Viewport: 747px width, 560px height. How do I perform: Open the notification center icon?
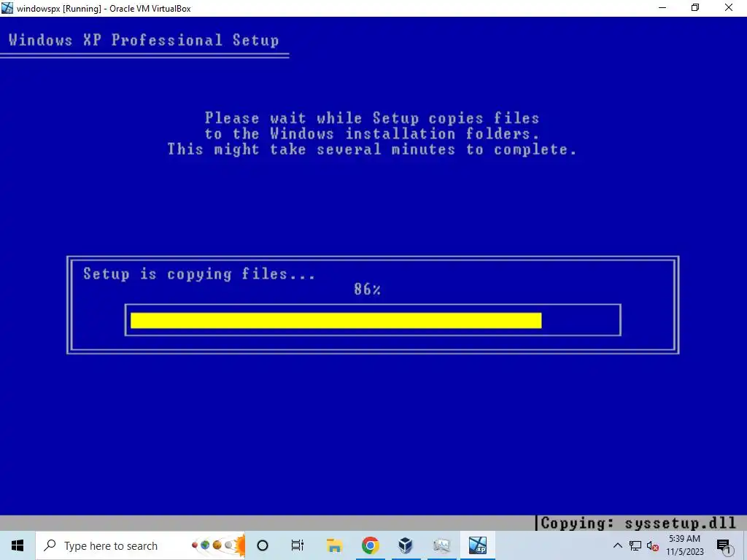(x=724, y=546)
